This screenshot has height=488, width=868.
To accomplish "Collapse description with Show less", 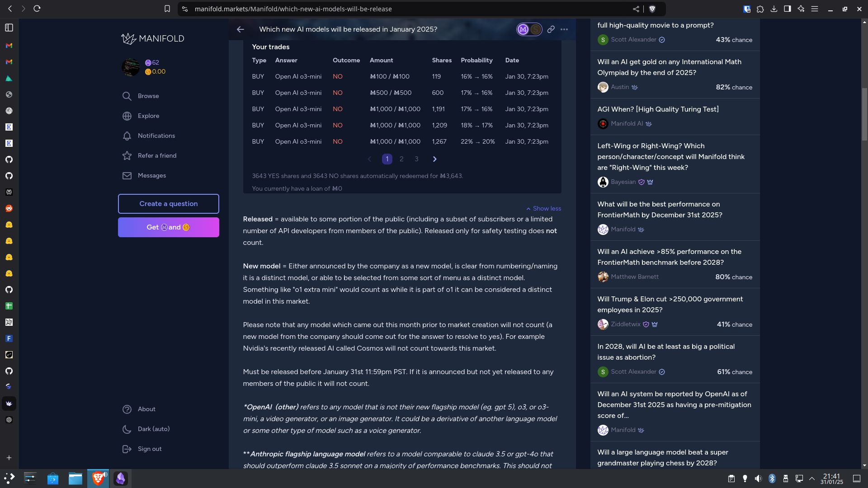I will coord(543,208).
